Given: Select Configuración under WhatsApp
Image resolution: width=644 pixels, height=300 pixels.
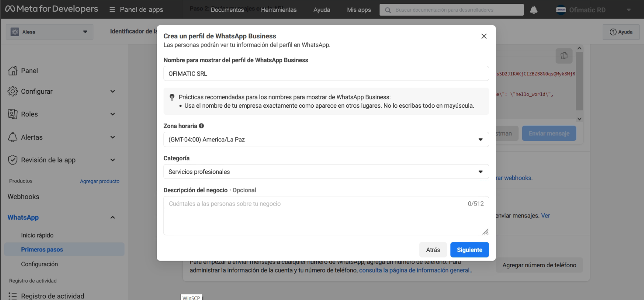Looking at the screenshot, I should point(39,264).
